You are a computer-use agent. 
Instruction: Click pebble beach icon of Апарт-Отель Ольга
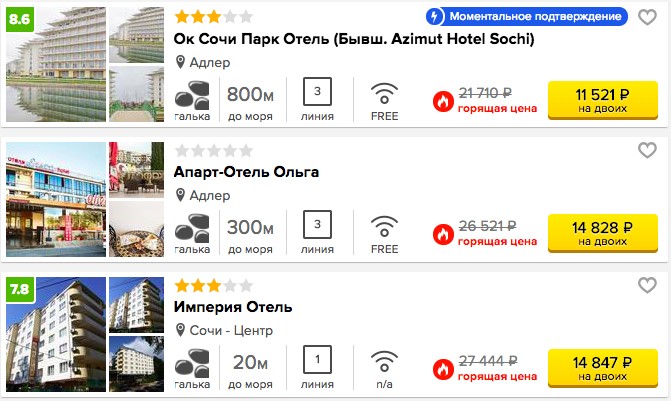(x=192, y=228)
